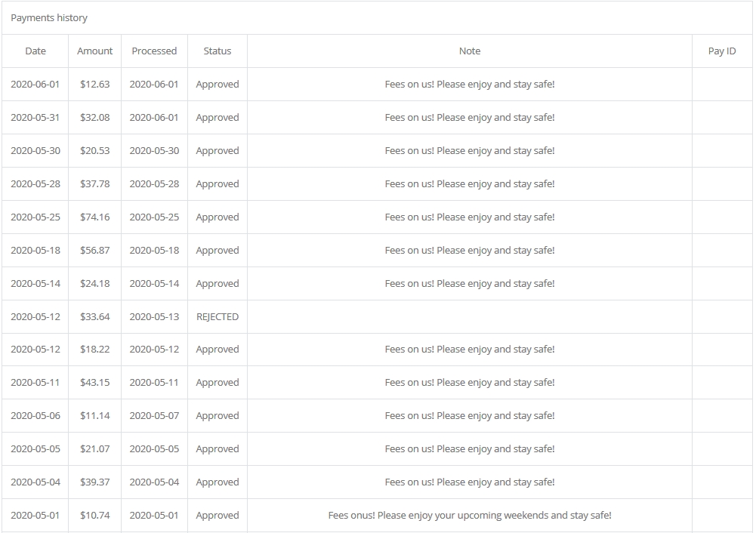Select the $33.64 amount cell
The image size is (756, 533).
coord(94,316)
